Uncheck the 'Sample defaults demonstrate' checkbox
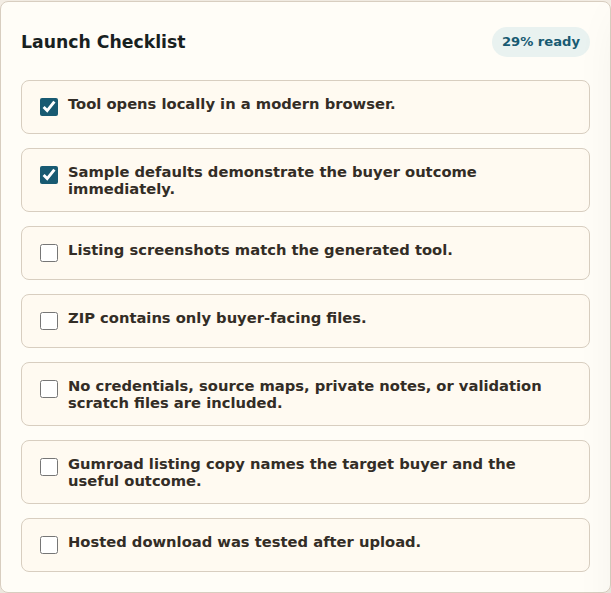The width and height of the screenshot is (611, 593). click(49, 175)
